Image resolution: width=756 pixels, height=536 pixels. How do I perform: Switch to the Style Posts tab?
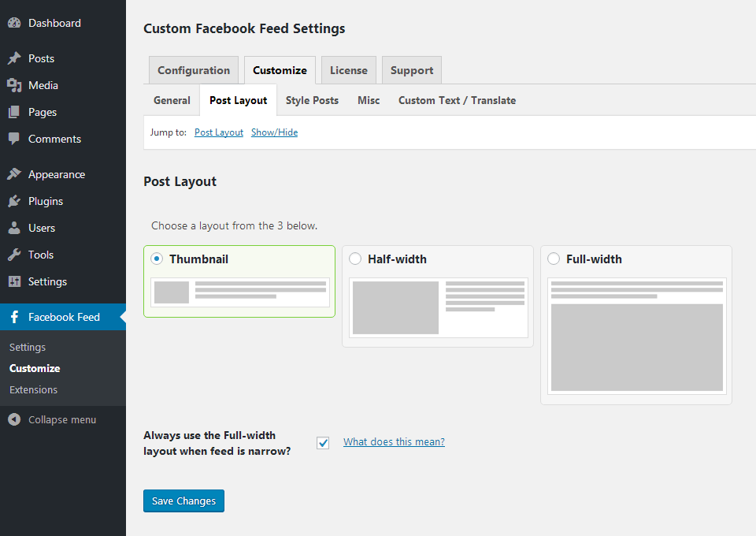pos(312,100)
